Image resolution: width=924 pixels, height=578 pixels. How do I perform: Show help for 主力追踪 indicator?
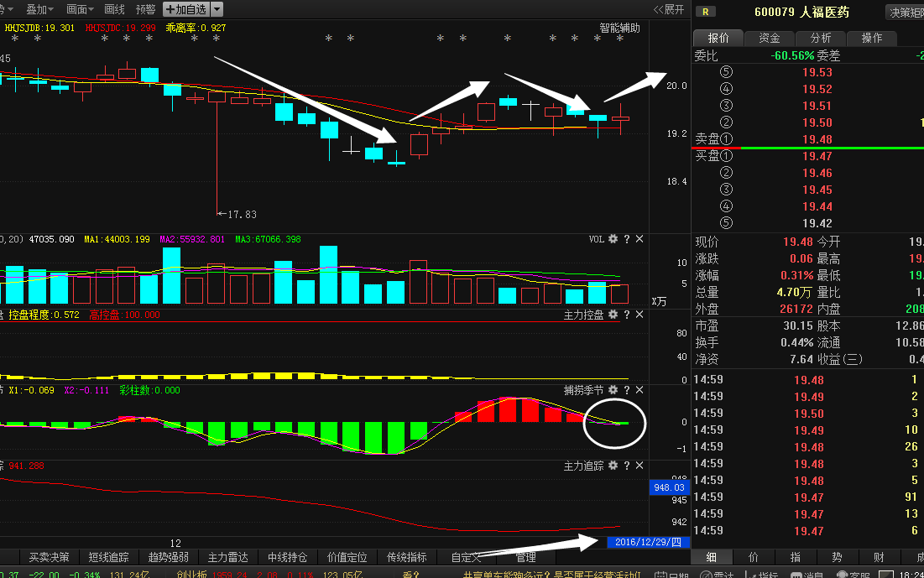[x=626, y=466]
